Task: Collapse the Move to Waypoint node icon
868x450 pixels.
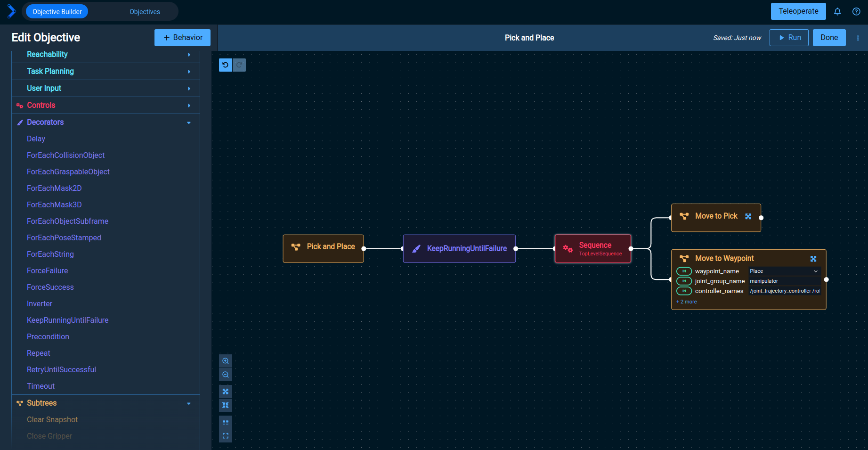Action: [813, 259]
